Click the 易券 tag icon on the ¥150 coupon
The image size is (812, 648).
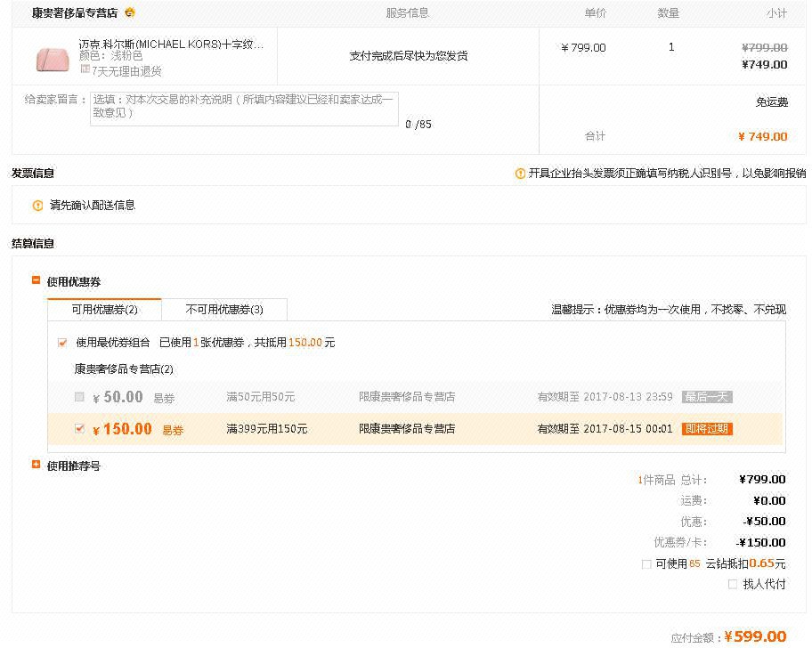pos(171,429)
